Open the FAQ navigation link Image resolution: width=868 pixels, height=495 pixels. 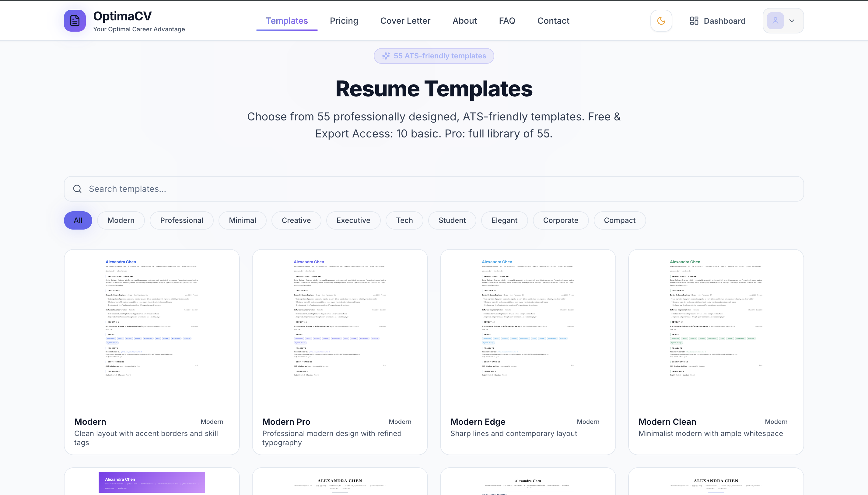(507, 21)
